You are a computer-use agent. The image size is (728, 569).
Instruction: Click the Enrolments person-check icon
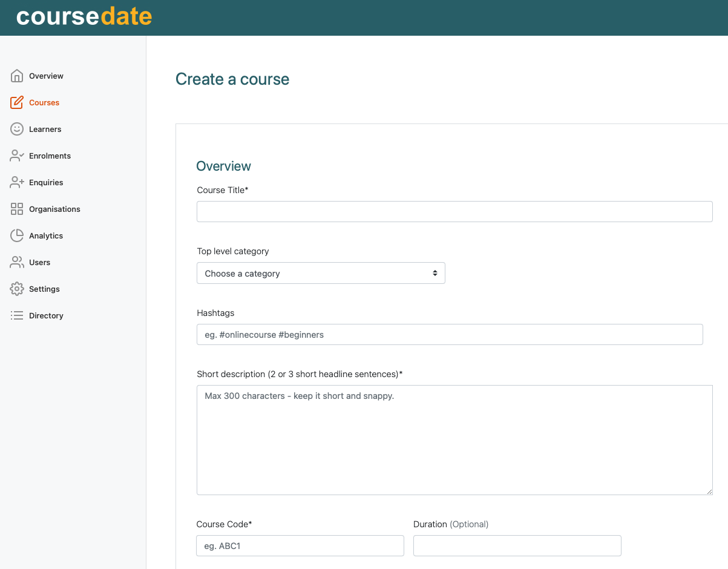17,156
